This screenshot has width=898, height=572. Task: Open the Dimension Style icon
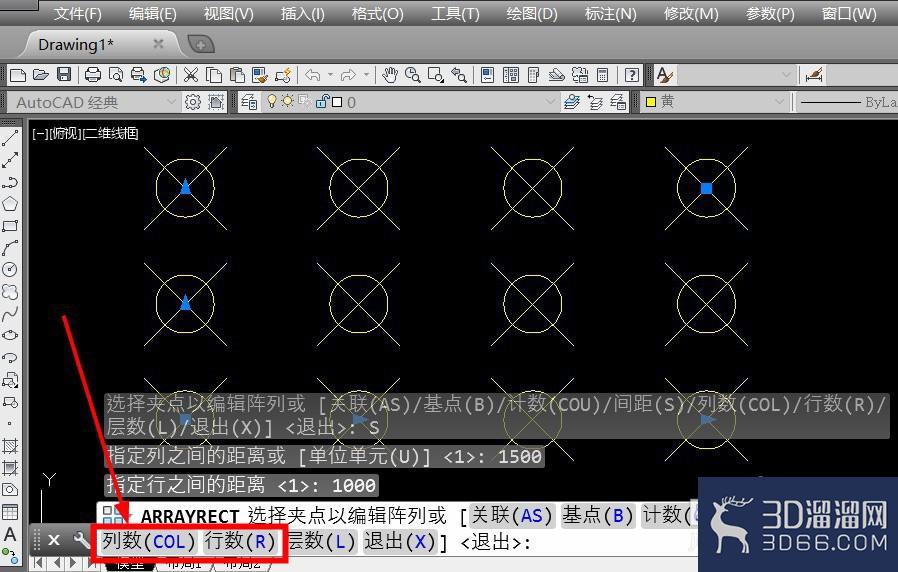(x=814, y=75)
